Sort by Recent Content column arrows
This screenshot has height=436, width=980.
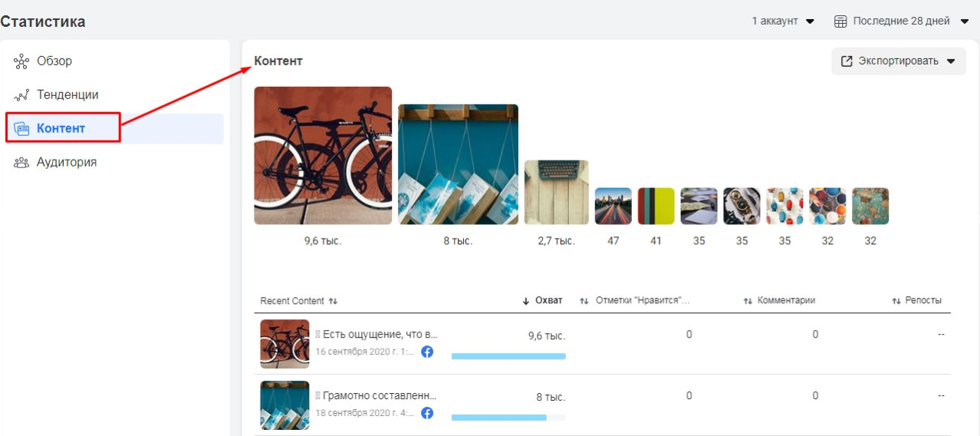[333, 301]
